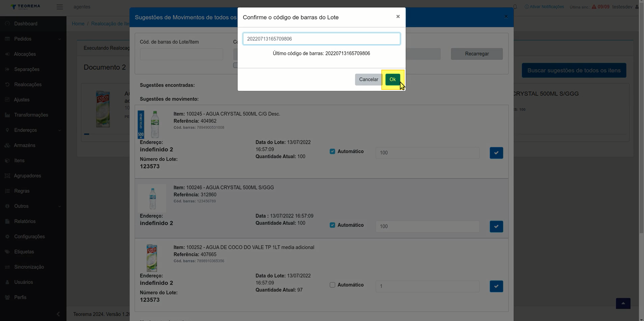Confirm the barcode with the Ok button
Viewport: 644px width, 321px height.
(392, 79)
